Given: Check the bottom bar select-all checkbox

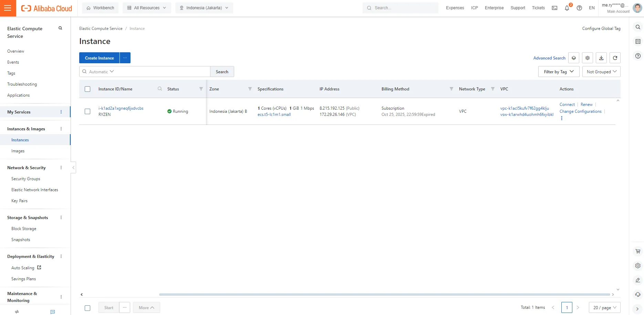Looking at the screenshot, I should click(x=87, y=308).
